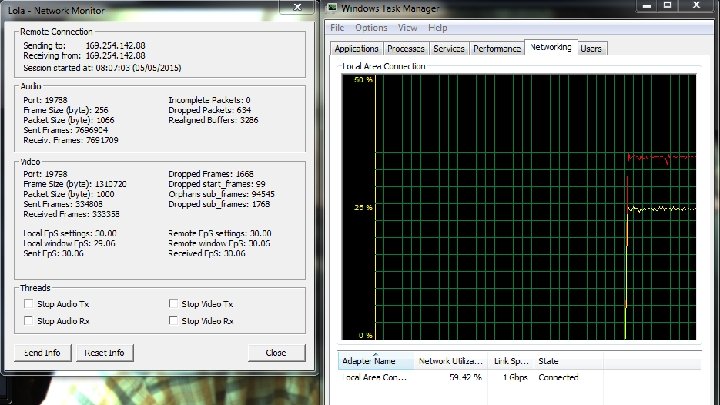Switch to the Processes tab

pyautogui.click(x=405, y=49)
